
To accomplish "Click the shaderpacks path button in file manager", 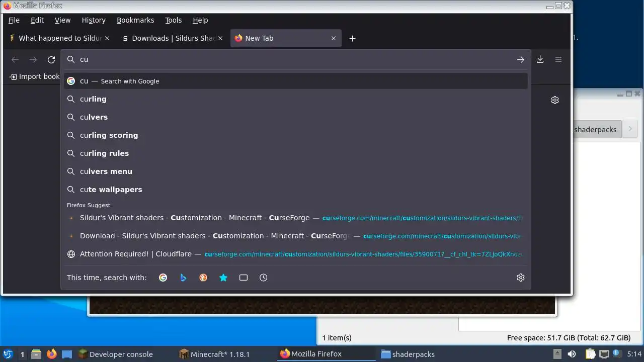I will point(596,129).
